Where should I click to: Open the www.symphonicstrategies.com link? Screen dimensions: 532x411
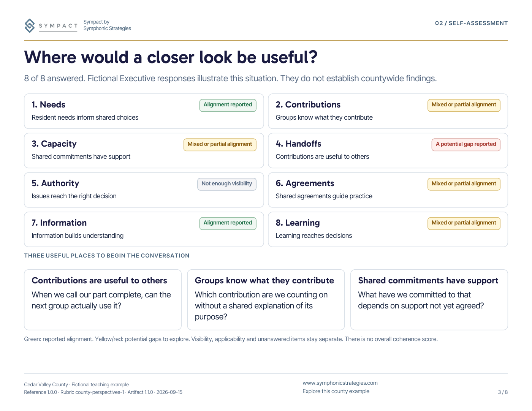pos(340,383)
